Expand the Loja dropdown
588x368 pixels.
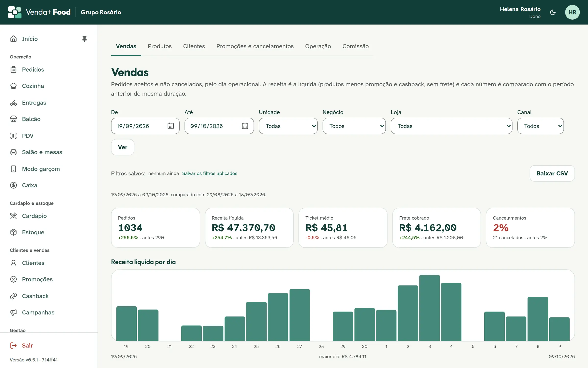[451, 126]
